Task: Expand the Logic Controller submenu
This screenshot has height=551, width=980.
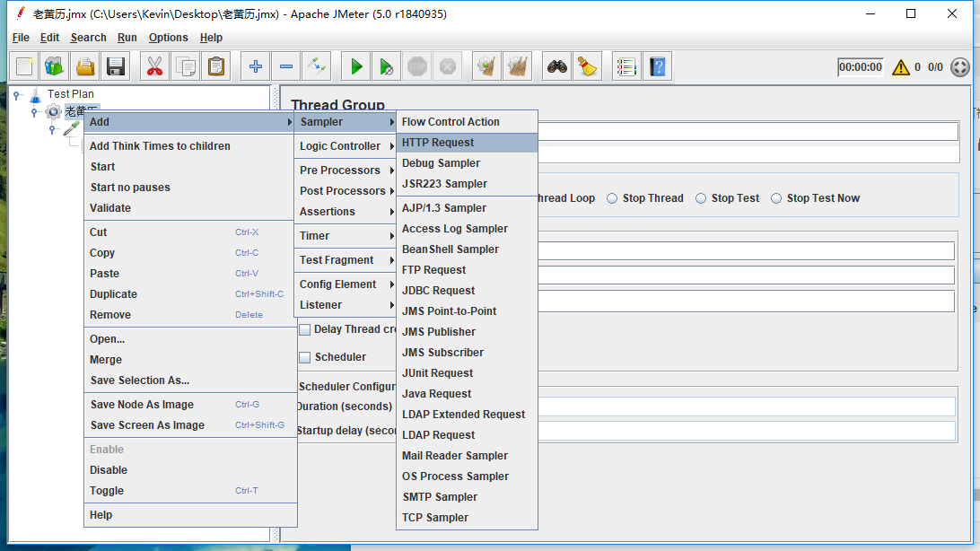Action: point(345,145)
